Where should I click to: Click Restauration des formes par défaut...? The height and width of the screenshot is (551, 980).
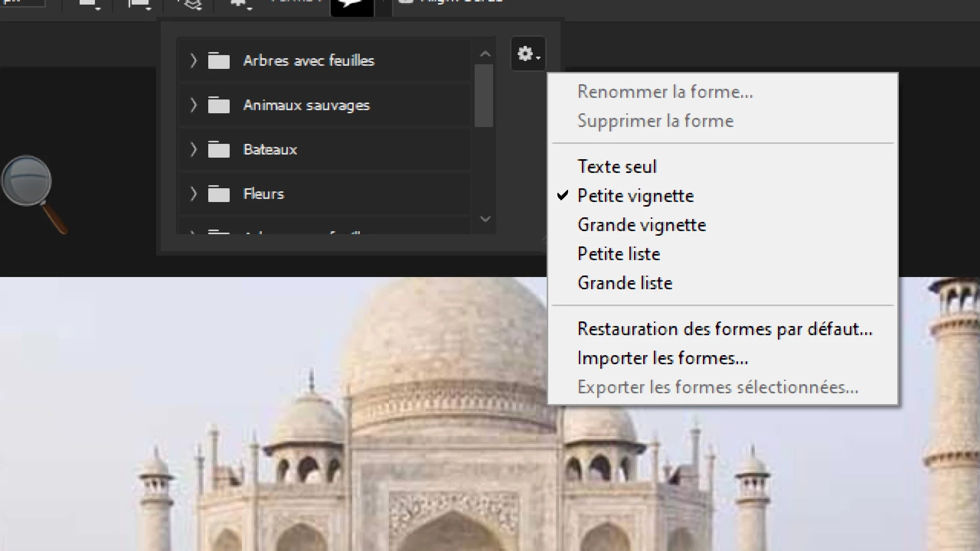(x=725, y=329)
